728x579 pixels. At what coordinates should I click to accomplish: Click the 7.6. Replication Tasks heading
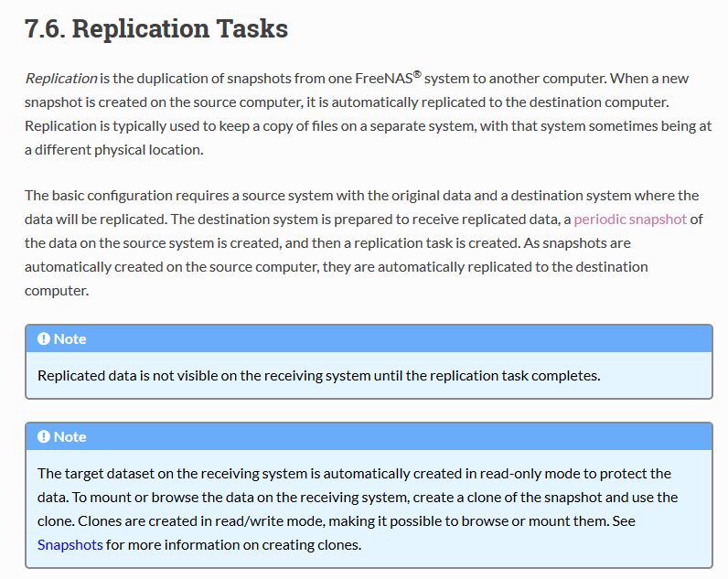click(156, 28)
